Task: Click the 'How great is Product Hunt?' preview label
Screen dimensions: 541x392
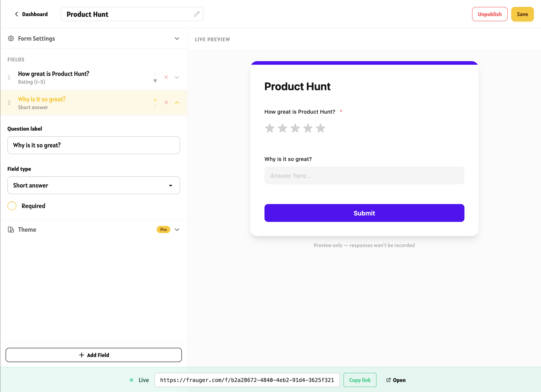Action: point(300,112)
